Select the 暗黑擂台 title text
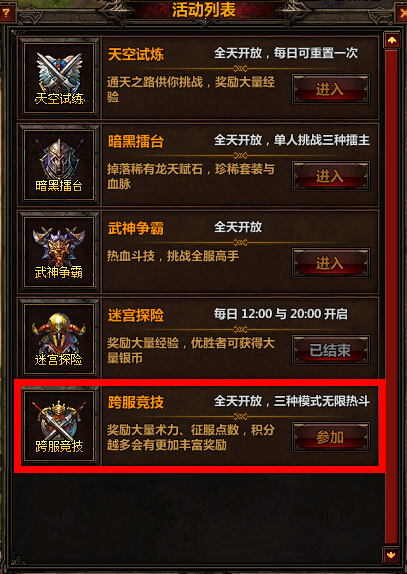 point(136,142)
